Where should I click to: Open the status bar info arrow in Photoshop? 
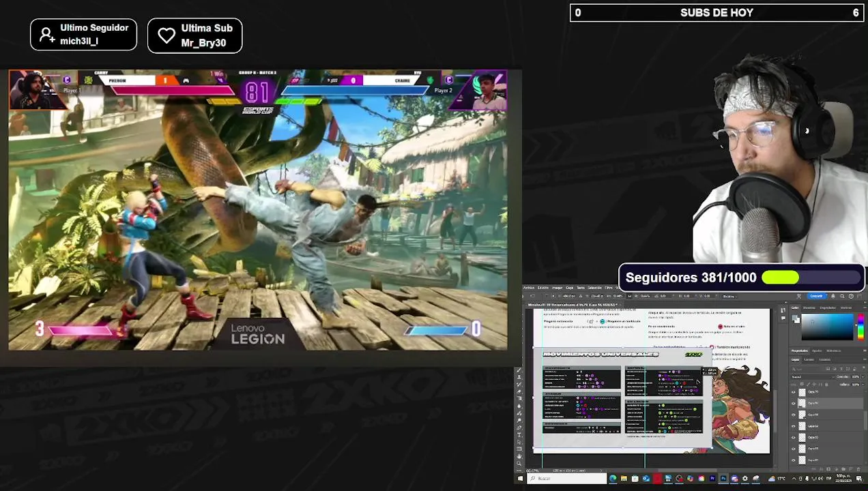[601, 471]
